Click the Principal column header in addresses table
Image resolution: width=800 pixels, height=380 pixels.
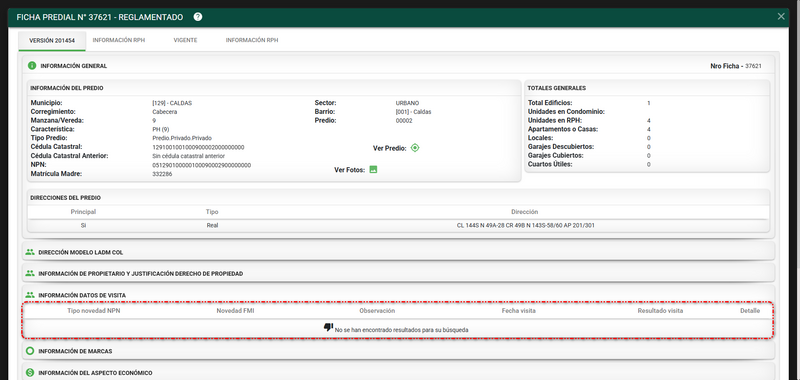(83, 212)
